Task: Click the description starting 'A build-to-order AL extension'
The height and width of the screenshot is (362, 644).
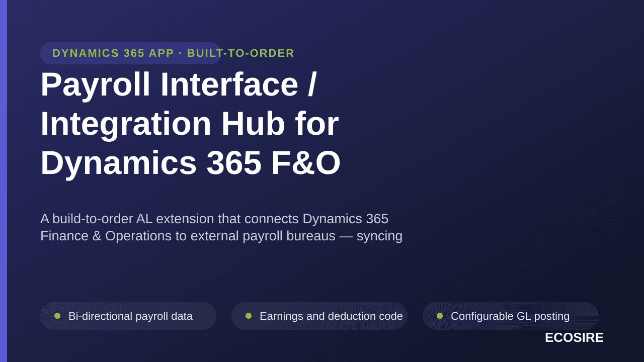Action: [221, 227]
